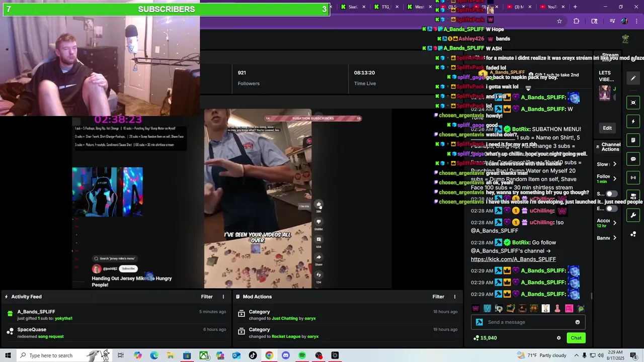The image size is (644, 362).
Task: Click 'song request' in Activity Feed
Action: pyautogui.click(x=51, y=336)
